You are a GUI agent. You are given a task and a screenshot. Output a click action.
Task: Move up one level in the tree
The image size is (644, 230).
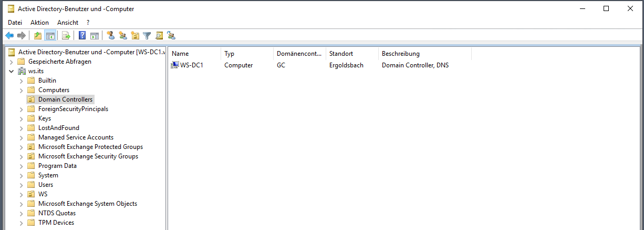click(37, 36)
